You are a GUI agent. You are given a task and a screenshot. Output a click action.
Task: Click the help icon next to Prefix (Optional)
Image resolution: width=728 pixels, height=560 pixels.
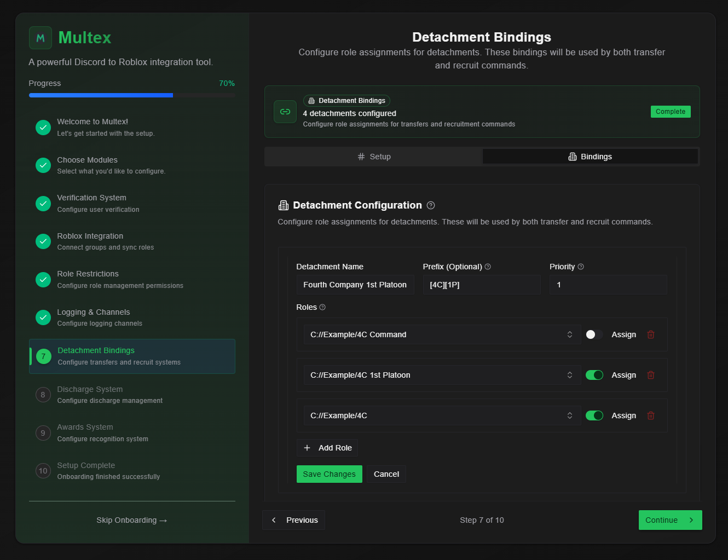488,267
